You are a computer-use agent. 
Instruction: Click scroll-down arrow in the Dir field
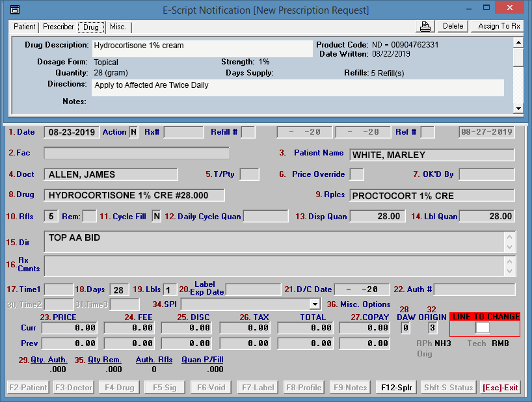coord(509,247)
